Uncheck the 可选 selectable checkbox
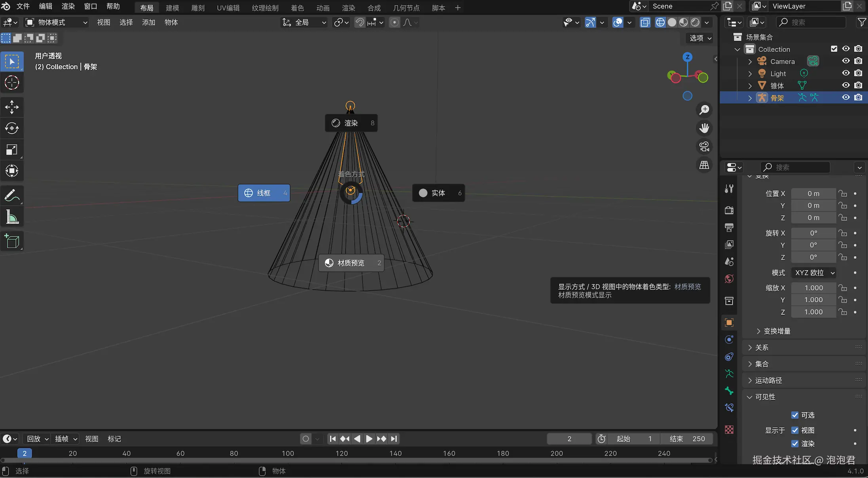Image resolution: width=868 pixels, height=478 pixels. tap(795, 415)
